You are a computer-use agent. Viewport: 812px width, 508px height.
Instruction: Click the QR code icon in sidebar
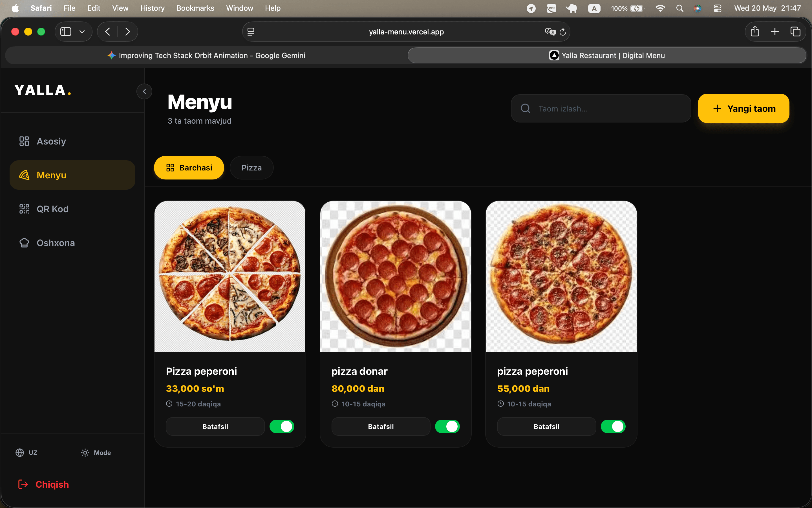(24, 209)
